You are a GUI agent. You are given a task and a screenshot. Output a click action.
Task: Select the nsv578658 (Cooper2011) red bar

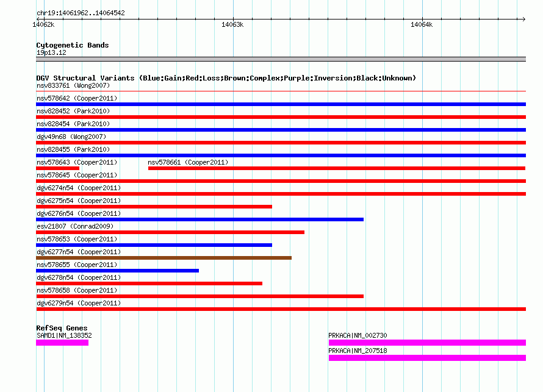(200, 296)
